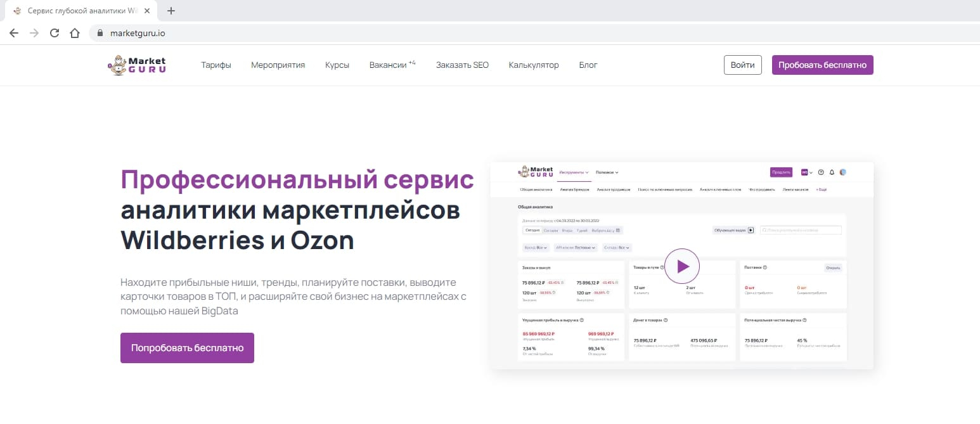The width and height of the screenshot is (980, 424).
Task: Click the 45 % value in preview
Action: [802, 340]
